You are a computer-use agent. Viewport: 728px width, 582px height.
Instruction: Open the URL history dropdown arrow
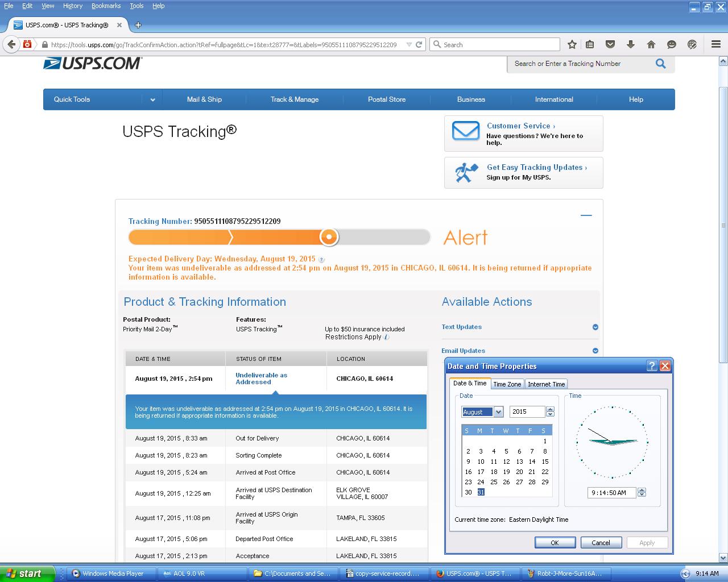coord(409,44)
